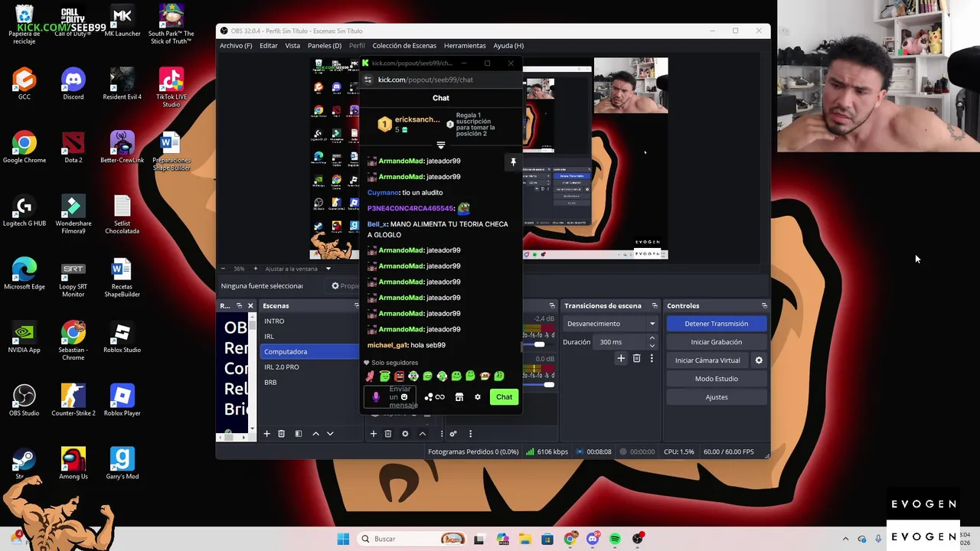Show hidden system tray icons
The width and height of the screenshot is (980, 551).
point(845,539)
